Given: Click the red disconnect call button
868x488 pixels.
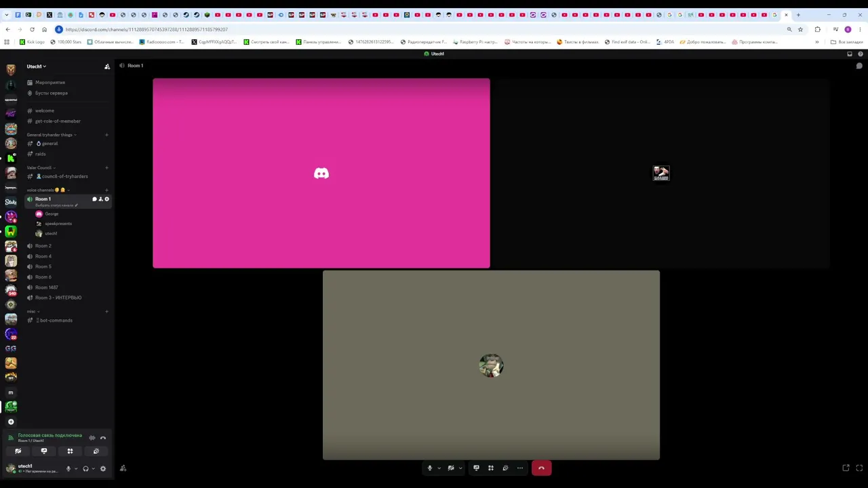Looking at the screenshot, I should pos(541,468).
